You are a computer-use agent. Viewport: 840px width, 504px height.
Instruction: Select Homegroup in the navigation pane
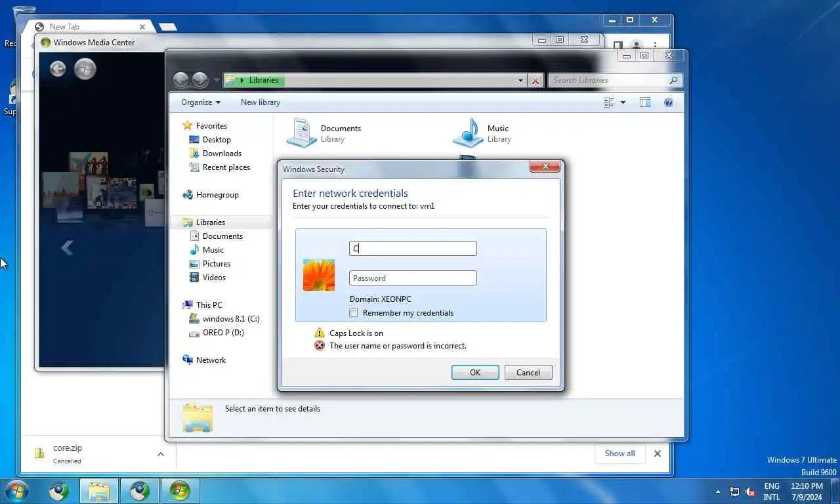click(x=217, y=195)
